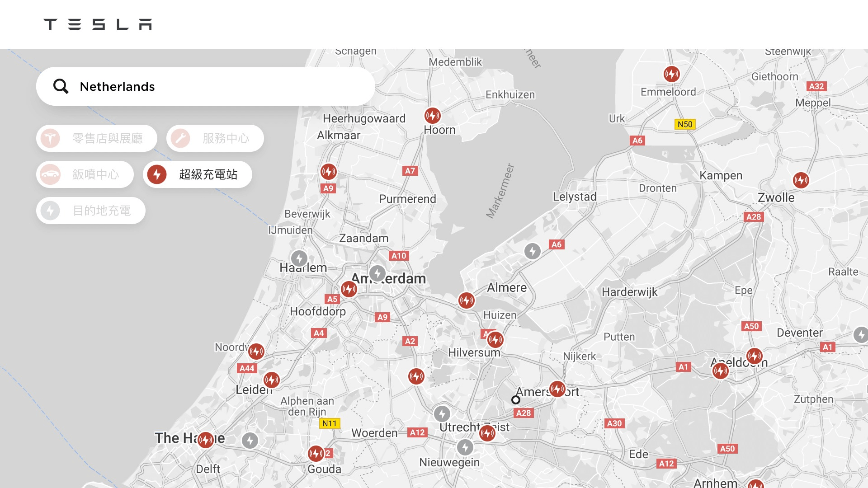Select the Supercharger pin at The Hague
Viewport: 868px width, 488px height.
coord(206,440)
